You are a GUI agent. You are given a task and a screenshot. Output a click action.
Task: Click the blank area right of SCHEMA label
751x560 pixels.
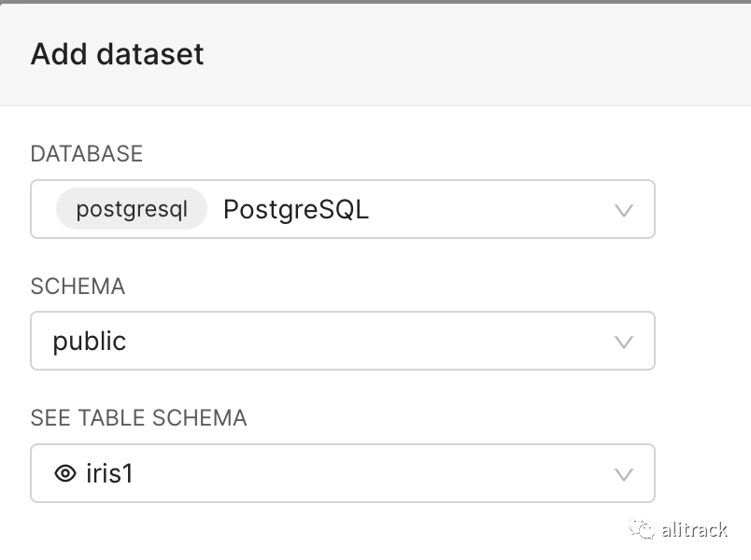pos(420,287)
